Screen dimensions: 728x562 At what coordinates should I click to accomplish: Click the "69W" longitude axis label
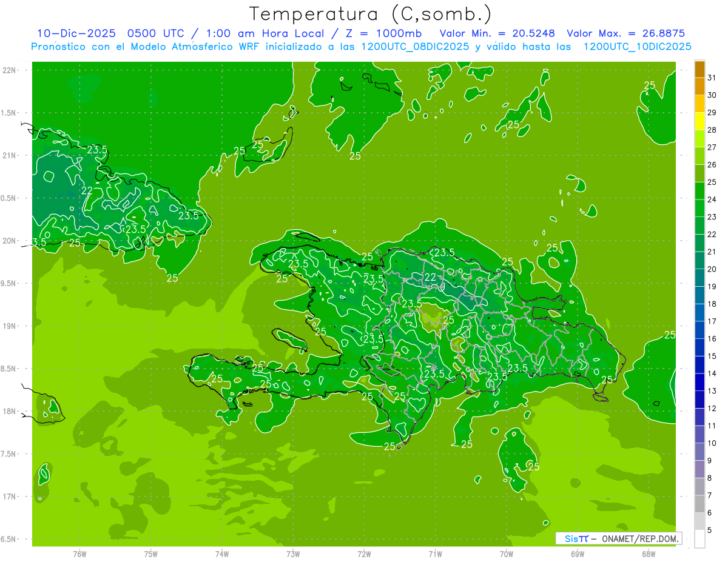coord(578,554)
